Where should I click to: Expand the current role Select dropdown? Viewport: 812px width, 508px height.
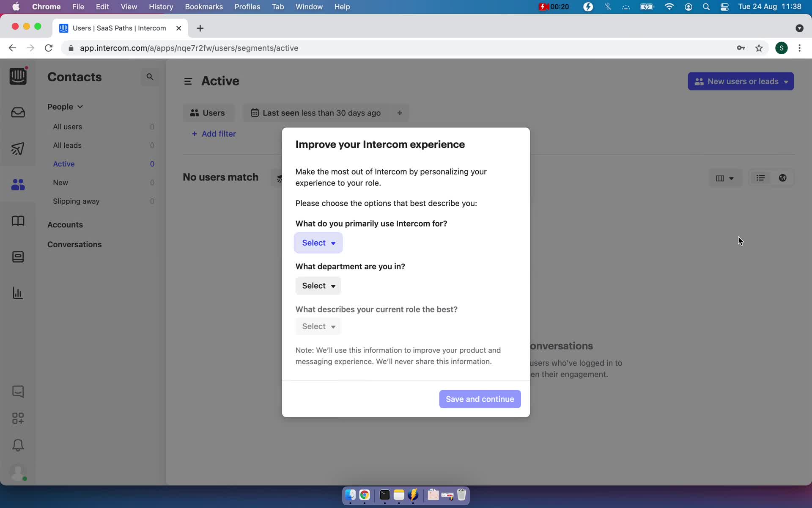click(x=318, y=326)
